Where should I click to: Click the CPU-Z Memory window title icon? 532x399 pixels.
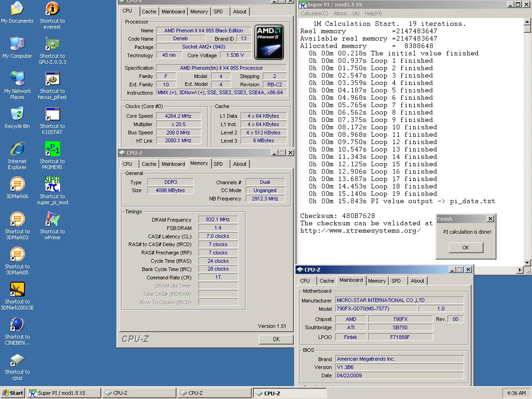click(122, 153)
